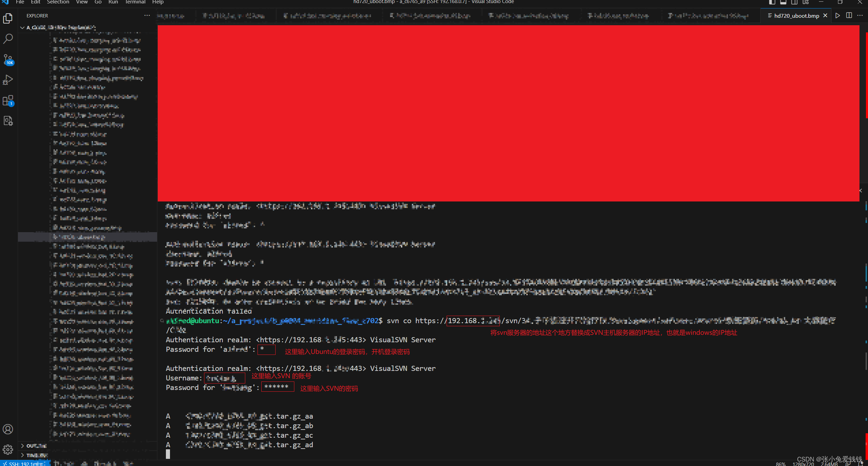The height and width of the screenshot is (466, 868).
Task: Click the Split Editor icon
Action: [849, 15]
